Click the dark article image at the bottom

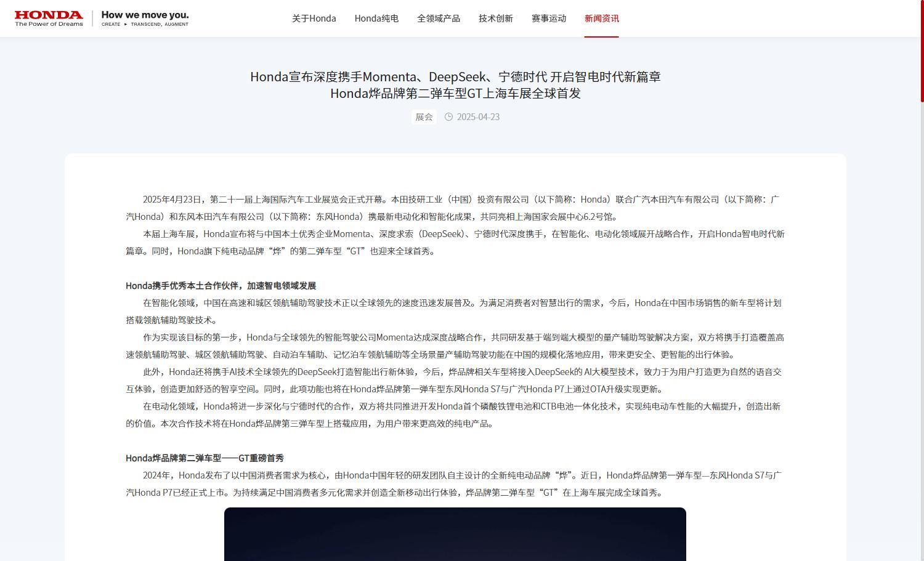pyautogui.click(x=455, y=534)
